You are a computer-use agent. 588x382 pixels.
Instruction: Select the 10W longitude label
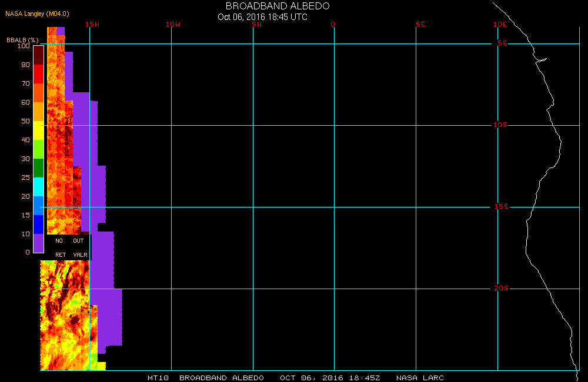[x=173, y=24]
